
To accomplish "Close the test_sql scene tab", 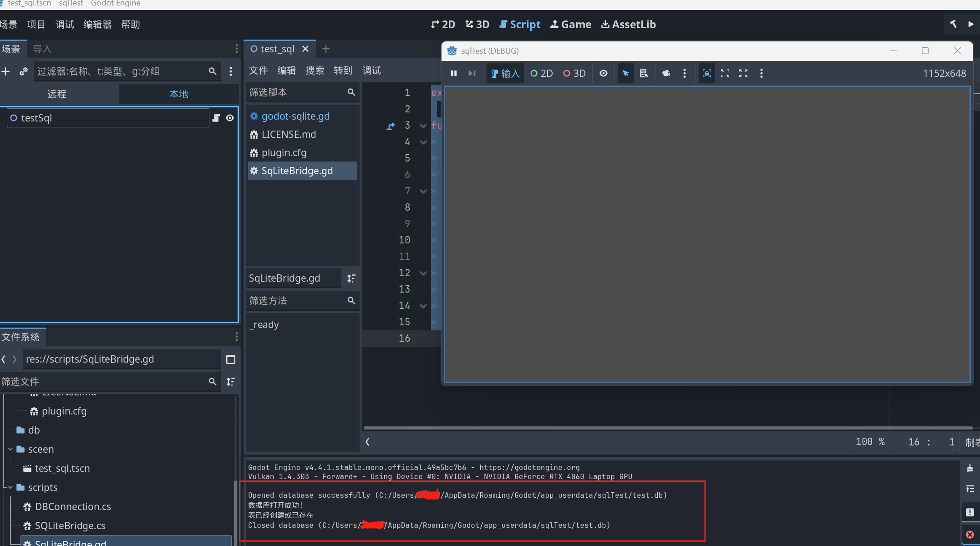I will pyautogui.click(x=305, y=49).
